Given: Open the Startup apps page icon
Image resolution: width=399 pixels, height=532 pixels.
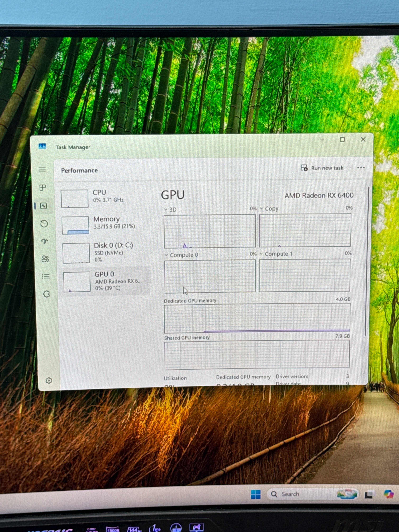Looking at the screenshot, I should click(x=45, y=241).
